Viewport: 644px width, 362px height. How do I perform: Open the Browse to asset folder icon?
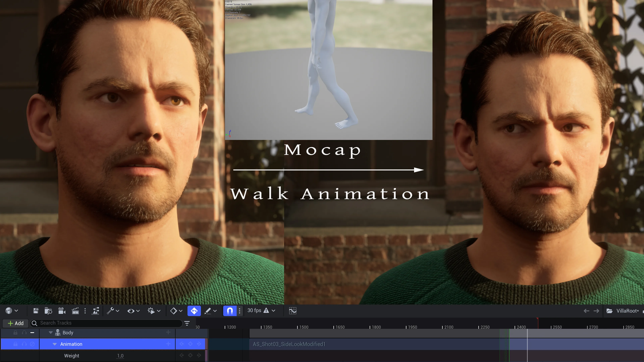tap(48, 311)
